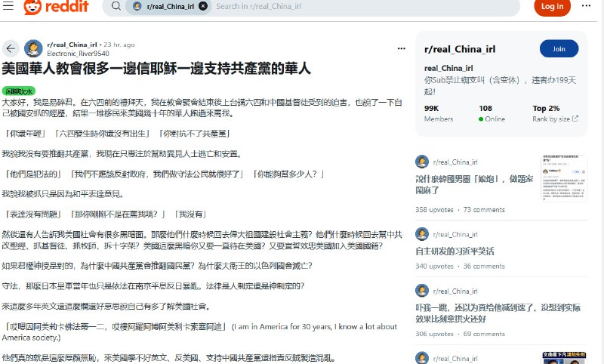The height and width of the screenshot is (364, 604).
Task: Open avatar of the bottom-most related post
Action: pos(422,358)
